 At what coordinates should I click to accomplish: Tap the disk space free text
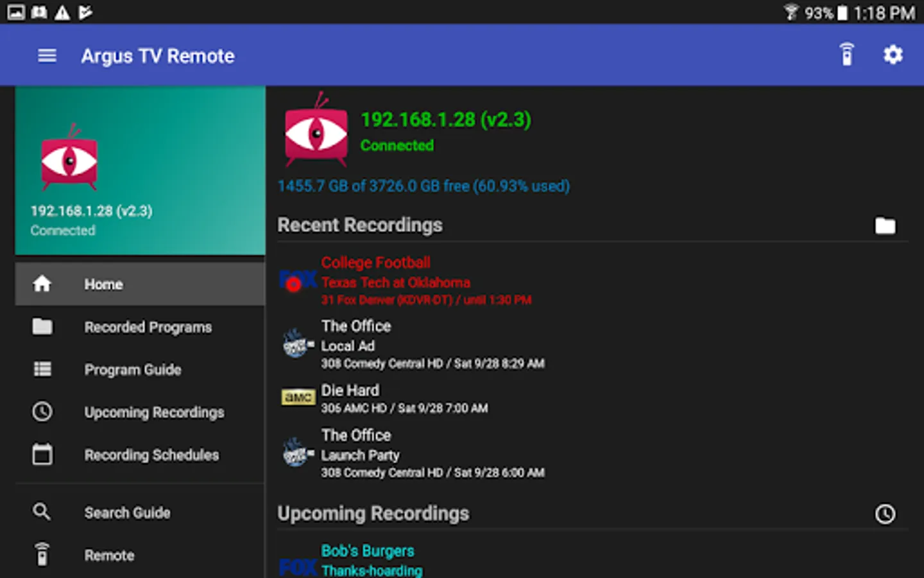pyautogui.click(x=424, y=186)
